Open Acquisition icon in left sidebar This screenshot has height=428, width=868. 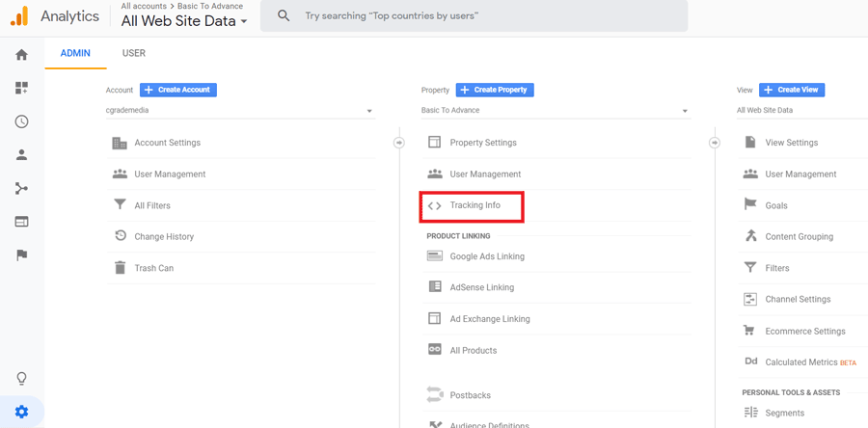click(21, 189)
